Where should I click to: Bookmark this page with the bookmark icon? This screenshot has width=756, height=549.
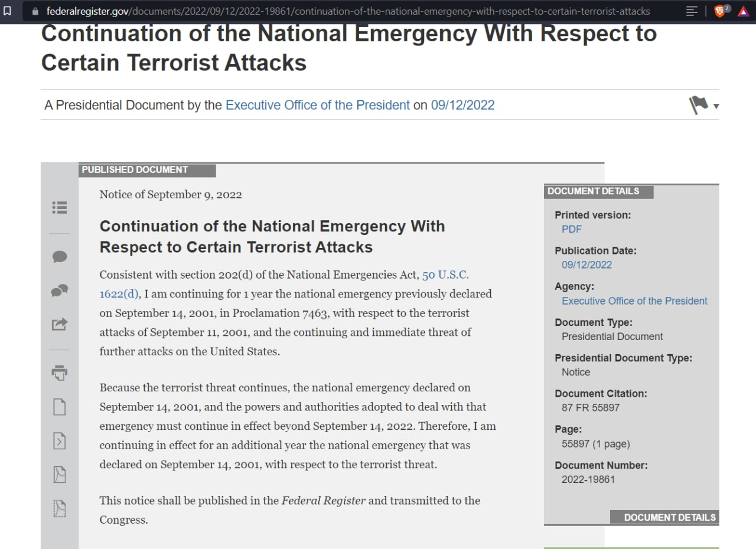pyautogui.click(x=8, y=11)
